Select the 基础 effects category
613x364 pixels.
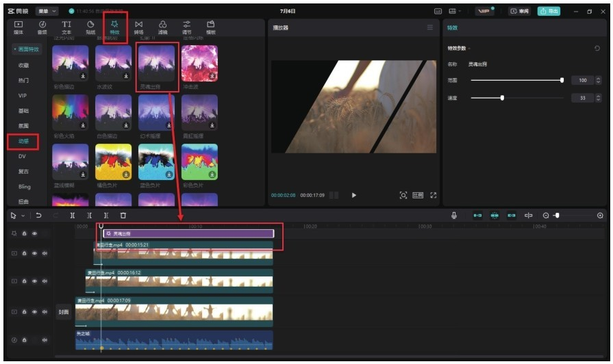(x=23, y=111)
